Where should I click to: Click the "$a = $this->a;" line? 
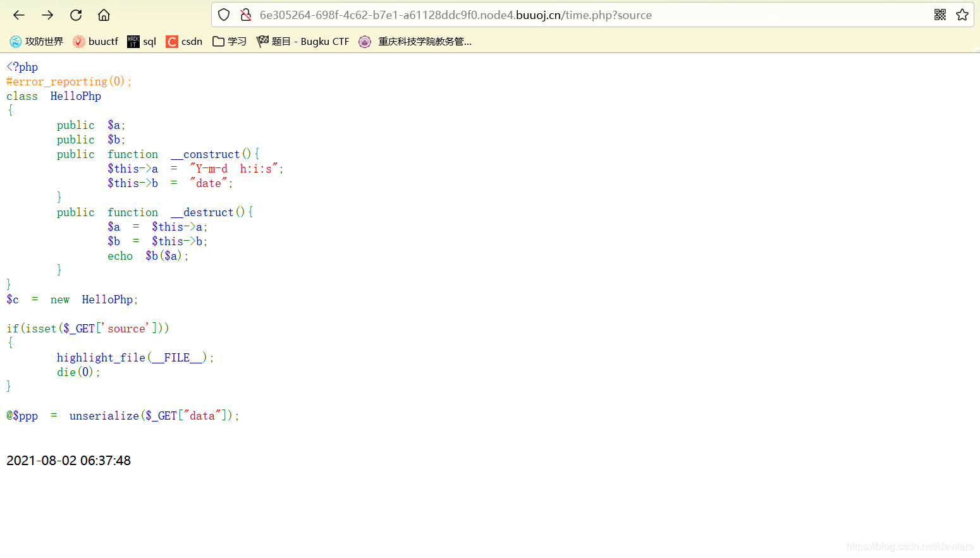coord(157,227)
